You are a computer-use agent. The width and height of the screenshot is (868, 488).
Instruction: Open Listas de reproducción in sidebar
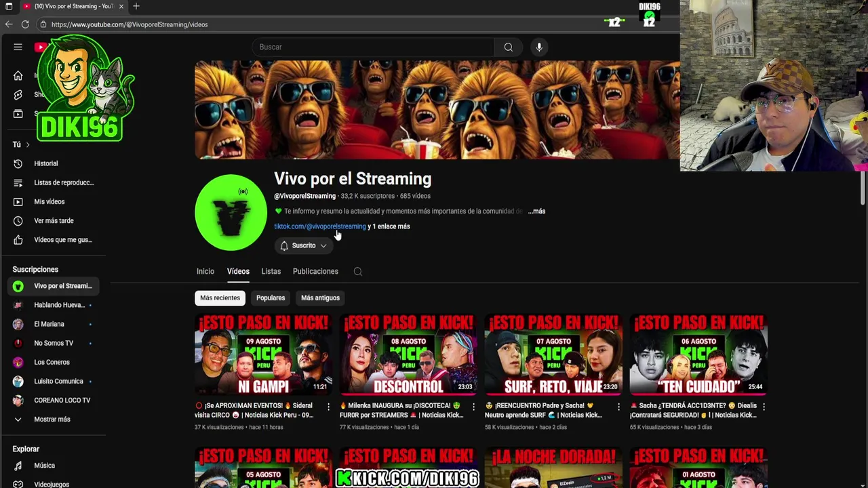(x=52, y=182)
